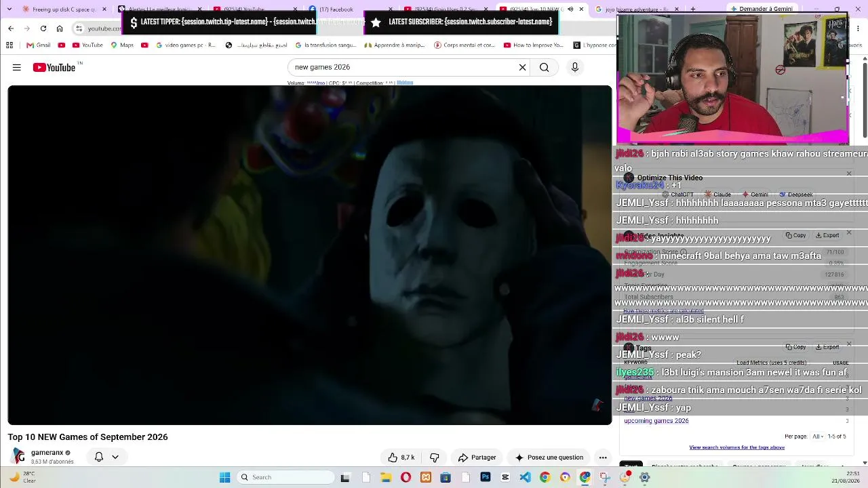The height and width of the screenshot is (488, 868).
Task: Close the Top 10 NEW Games tab
Action: tap(581, 9)
